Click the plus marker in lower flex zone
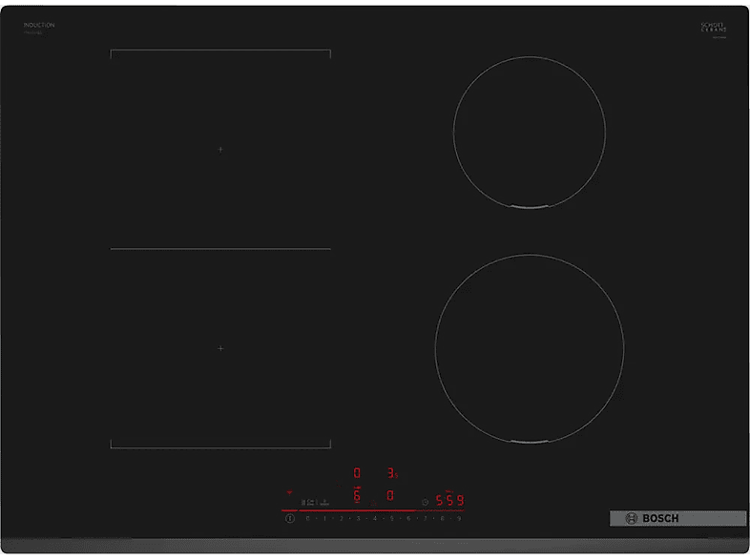Screen dimensions: 750x560 (220, 348)
